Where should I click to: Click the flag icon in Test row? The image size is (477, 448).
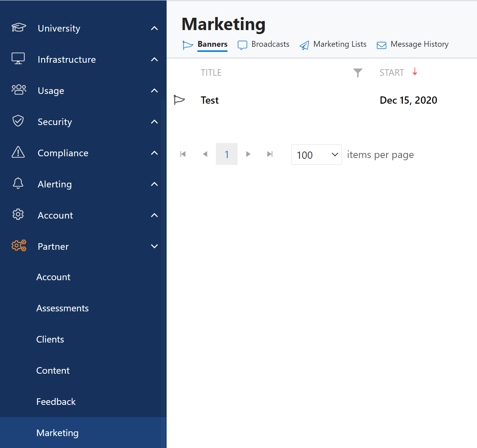(x=179, y=100)
